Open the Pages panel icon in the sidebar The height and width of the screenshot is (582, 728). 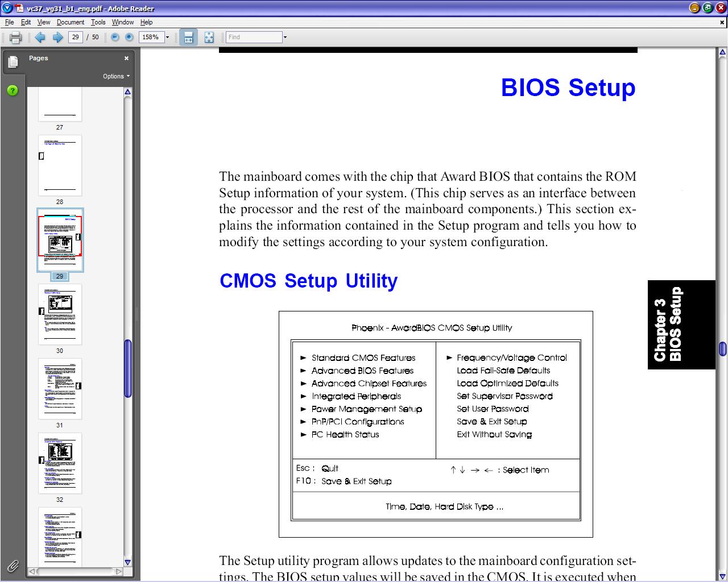point(13,61)
